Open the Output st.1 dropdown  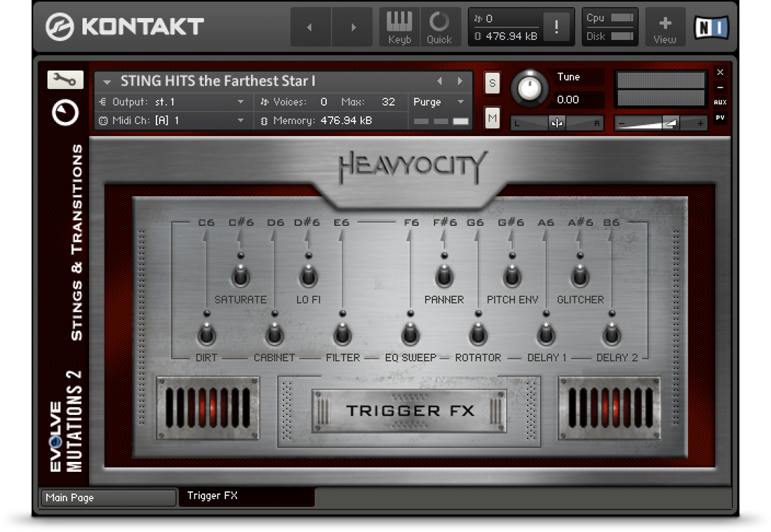point(241,102)
